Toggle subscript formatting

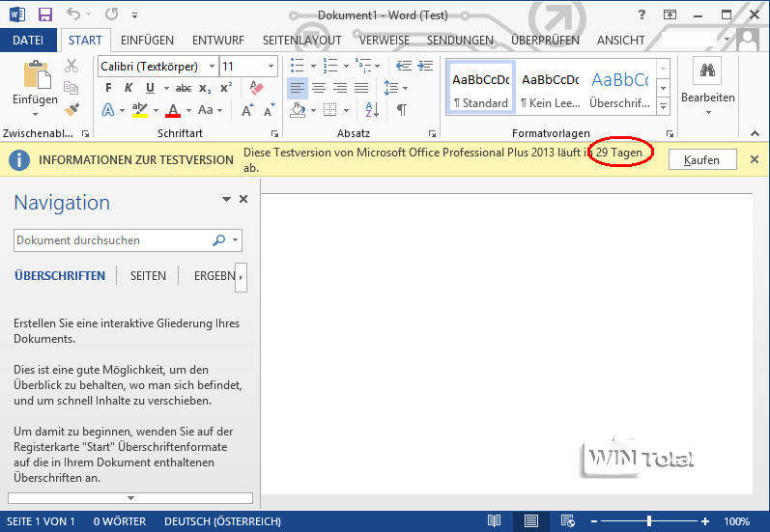[205, 88]
